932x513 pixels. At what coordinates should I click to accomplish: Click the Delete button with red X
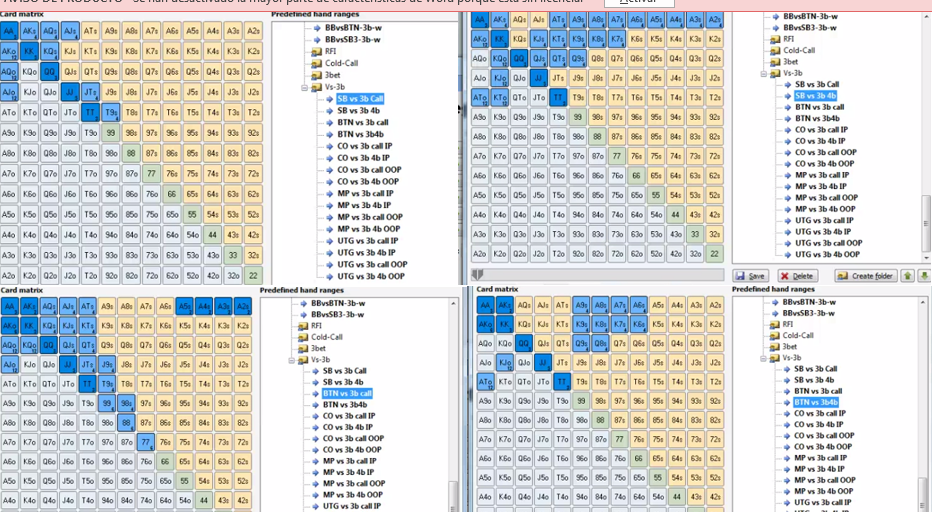[798, 276]
